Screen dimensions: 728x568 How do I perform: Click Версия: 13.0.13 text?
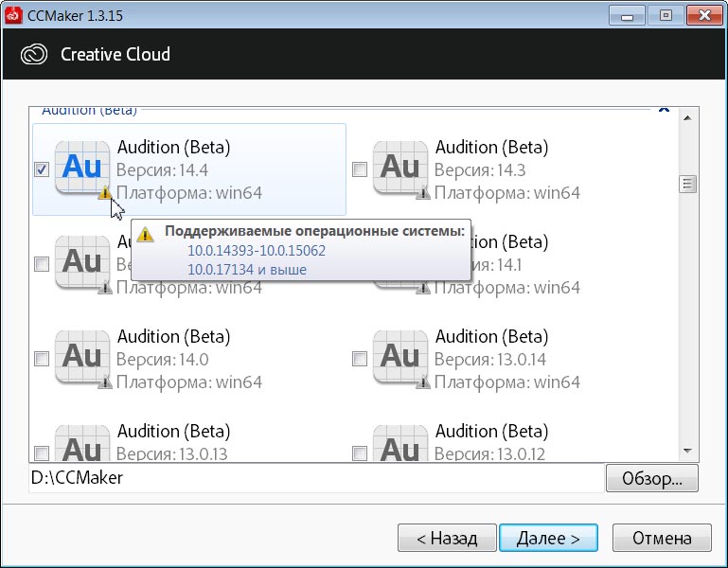[171, 453]
